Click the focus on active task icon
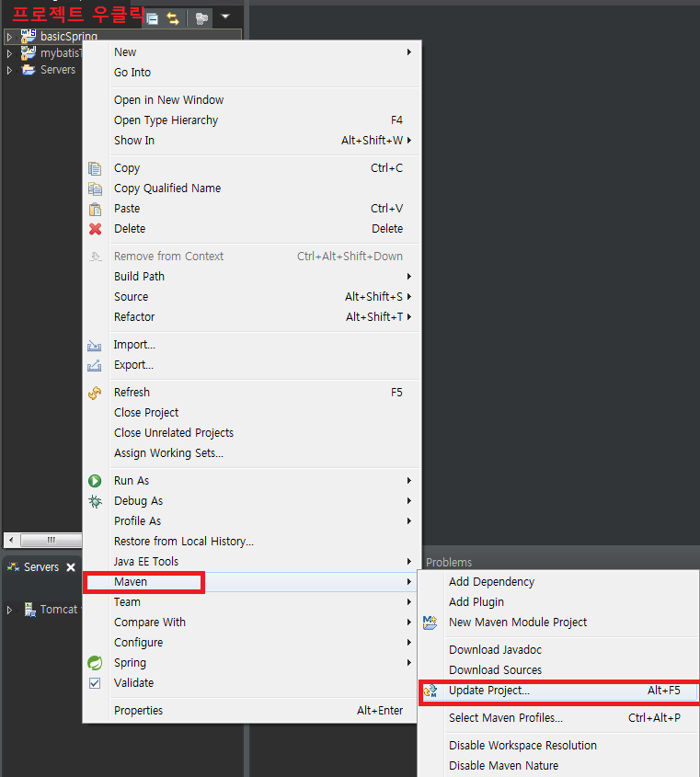Screen dimensions: 700x777 (201, 18)
